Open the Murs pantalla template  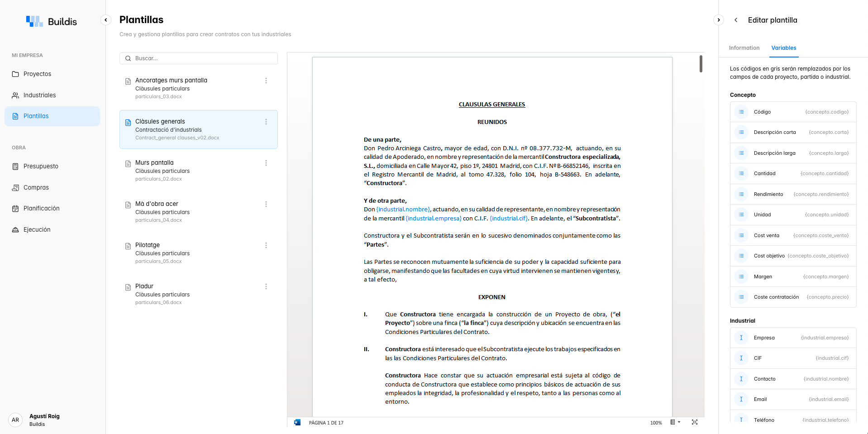point(199,171)
